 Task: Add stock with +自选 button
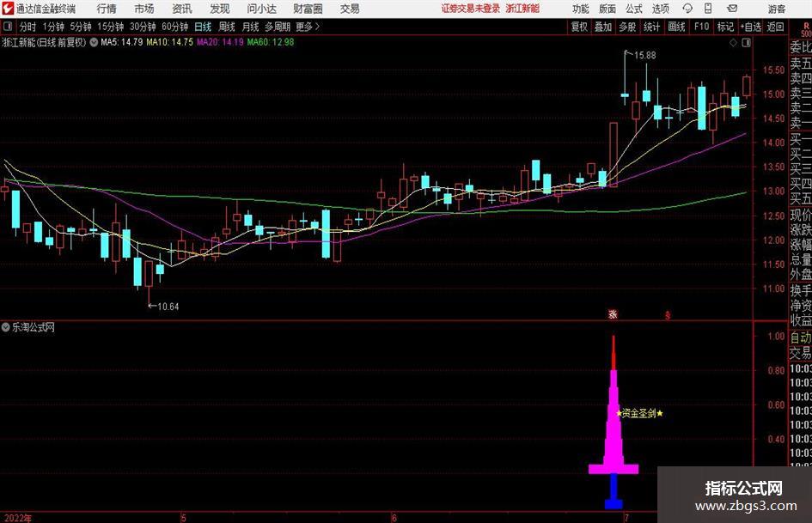(x=751, y=27)
